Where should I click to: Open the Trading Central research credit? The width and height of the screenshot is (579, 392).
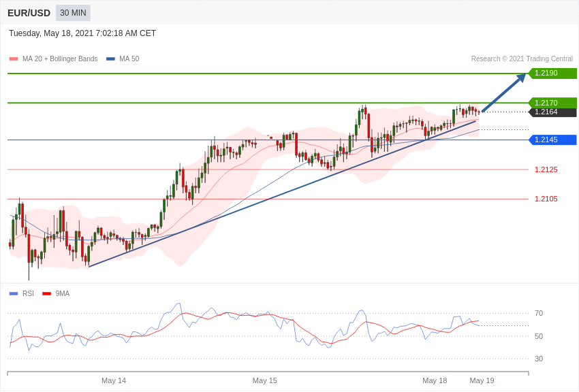[x=522, y=59]
